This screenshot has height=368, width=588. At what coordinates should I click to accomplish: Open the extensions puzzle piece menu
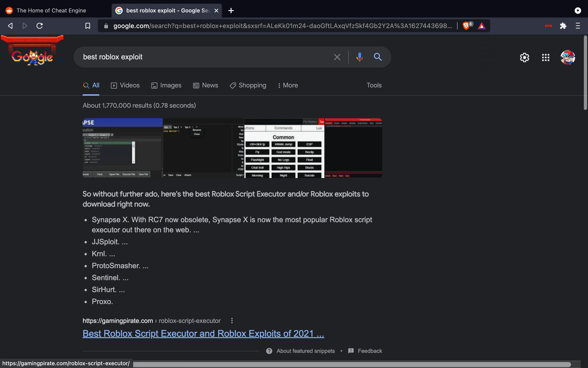(x=563, y=26)
